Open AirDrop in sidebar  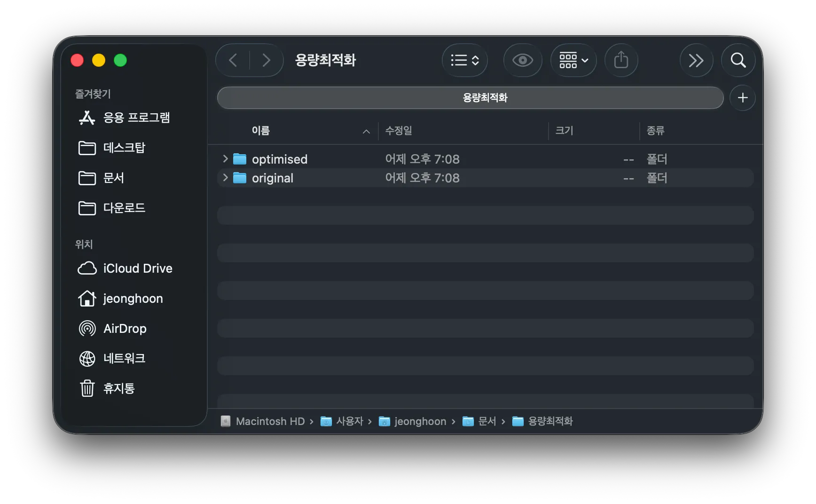(125, 329)
